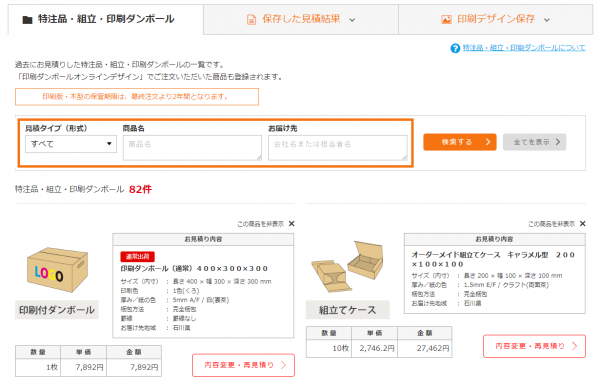Hide the 印刷ダンボール product with X icon
This screenshot has width=600, height=384.
pos(292,224)
